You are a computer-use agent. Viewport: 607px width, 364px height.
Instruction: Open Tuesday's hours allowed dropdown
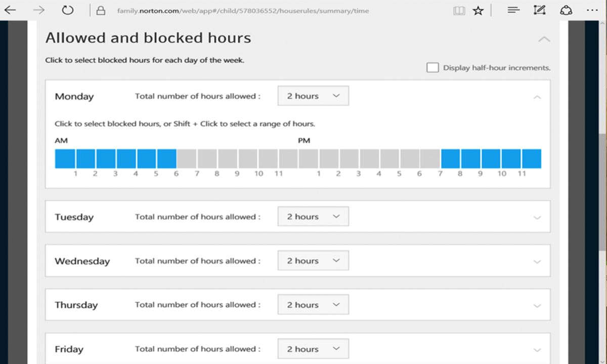coord(313,216)
